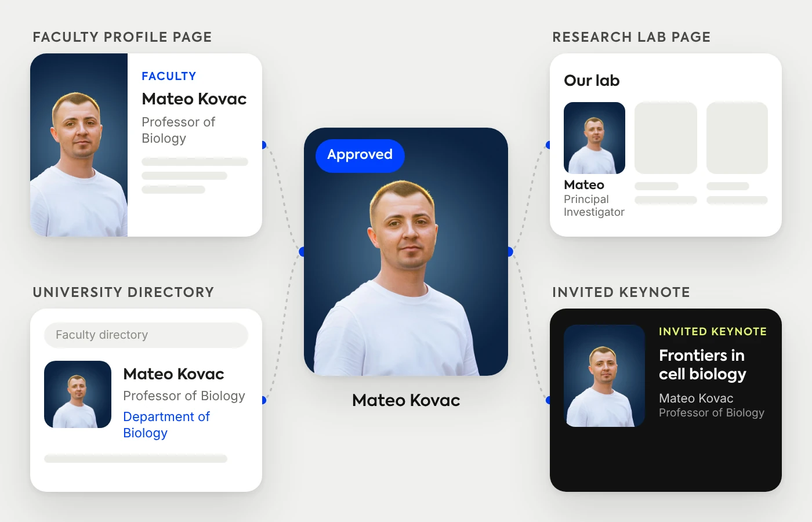Click Professor of Biology in faculty profile card
This screenshot has width=812, height=522.
(x=178, y=130)
